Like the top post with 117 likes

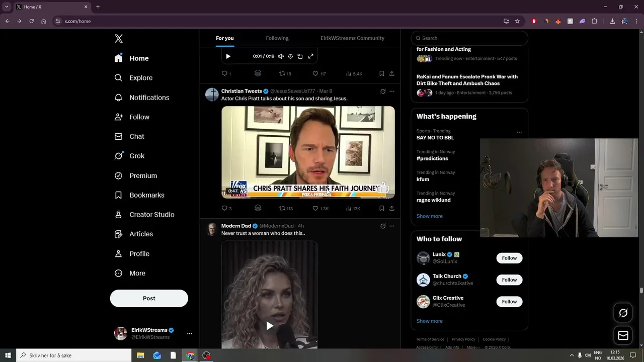point(319,73)
